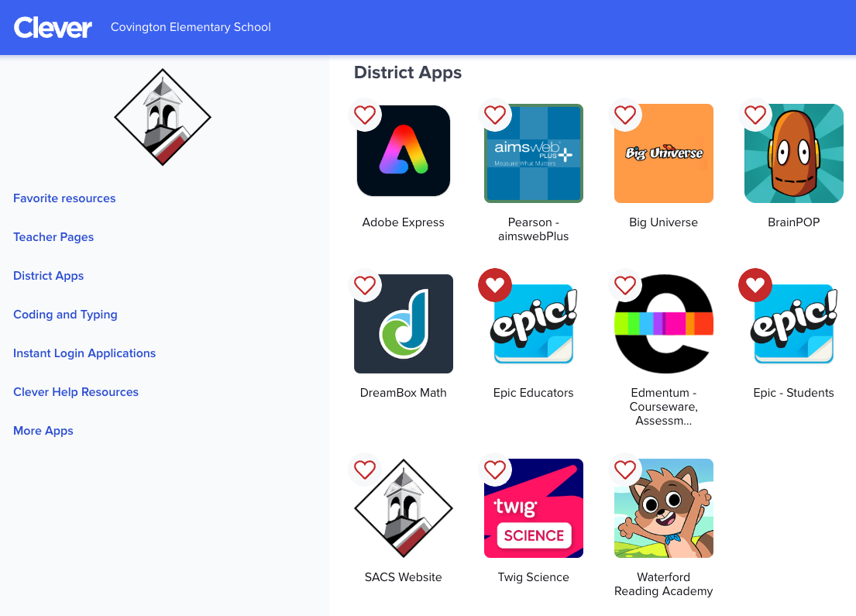Open the SACS Website app
856x616 pixels.
tap(403, 508)
